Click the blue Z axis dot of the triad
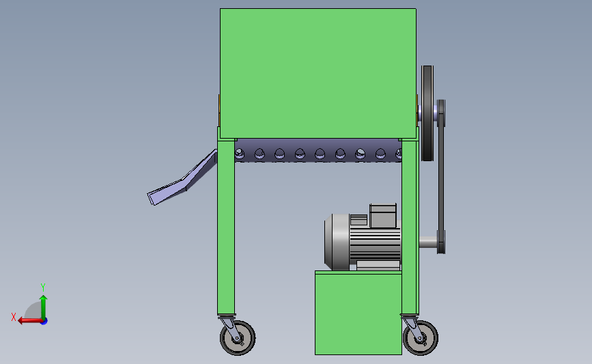Screen dimensions: 592x364 click(x=44, y=322)
